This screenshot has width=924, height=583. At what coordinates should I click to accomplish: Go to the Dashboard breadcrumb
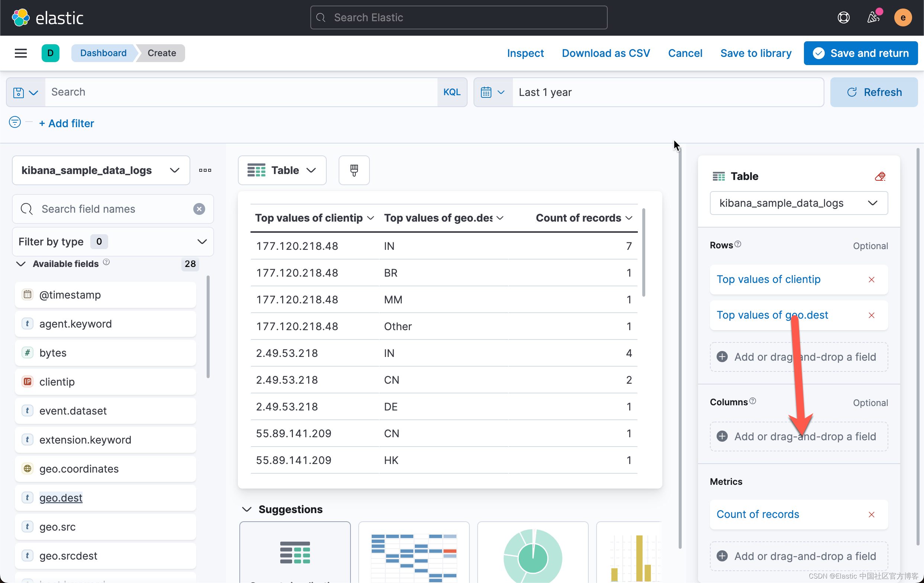103,53
